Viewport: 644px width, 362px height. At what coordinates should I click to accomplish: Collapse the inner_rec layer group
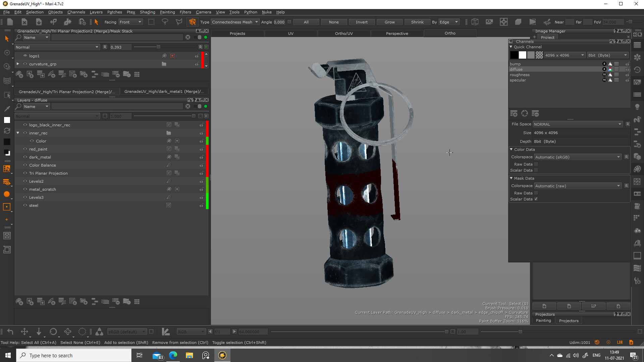click(x=18, y=133)
